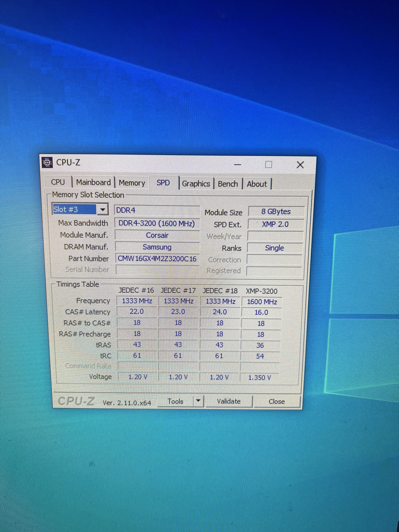Open the Mainboard tab
The width and height of the screenshot is (399, 532).
coord(93,182)
